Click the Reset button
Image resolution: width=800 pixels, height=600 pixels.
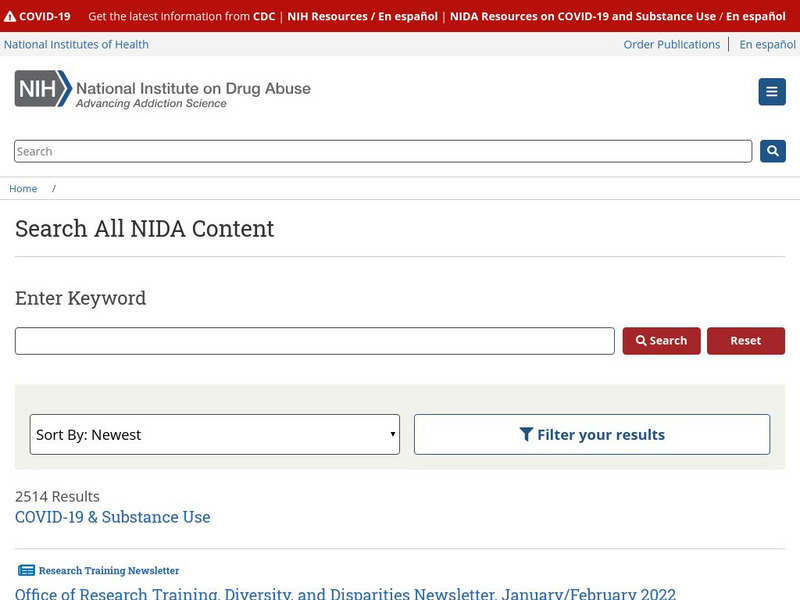(x=745, y=341)
